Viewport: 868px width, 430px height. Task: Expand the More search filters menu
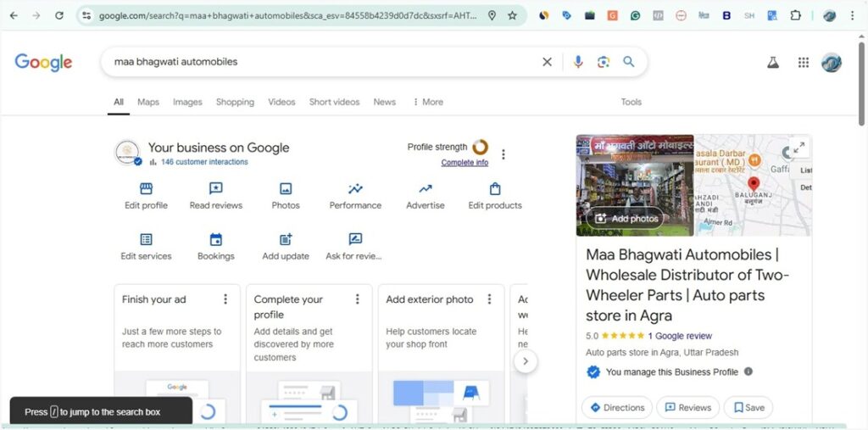tap(428, 102)
